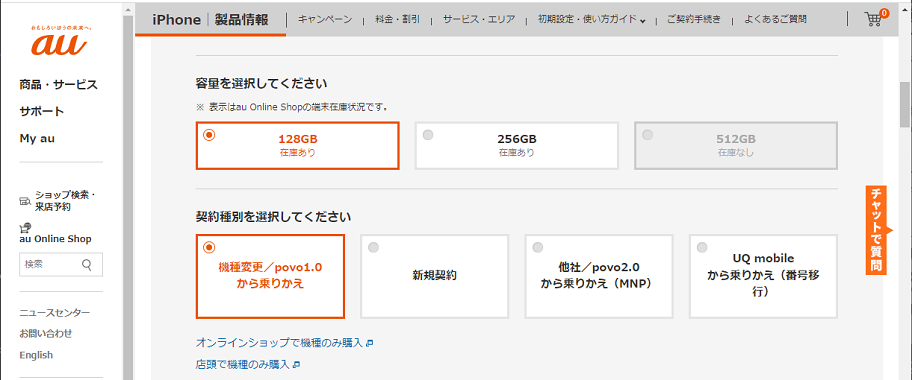912x380 pixels.
Task: Open the チャットで質問 side button
Action: pos(877,230)
